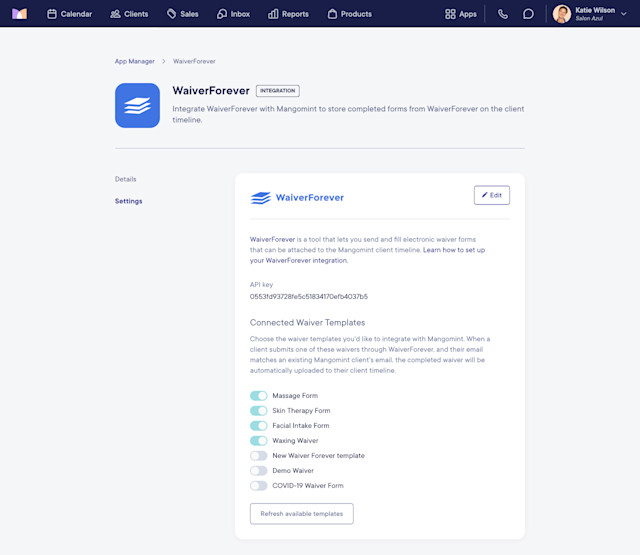Toggle off the Massage Form template
Screen dimensions: 640x555
pos(259,396)
